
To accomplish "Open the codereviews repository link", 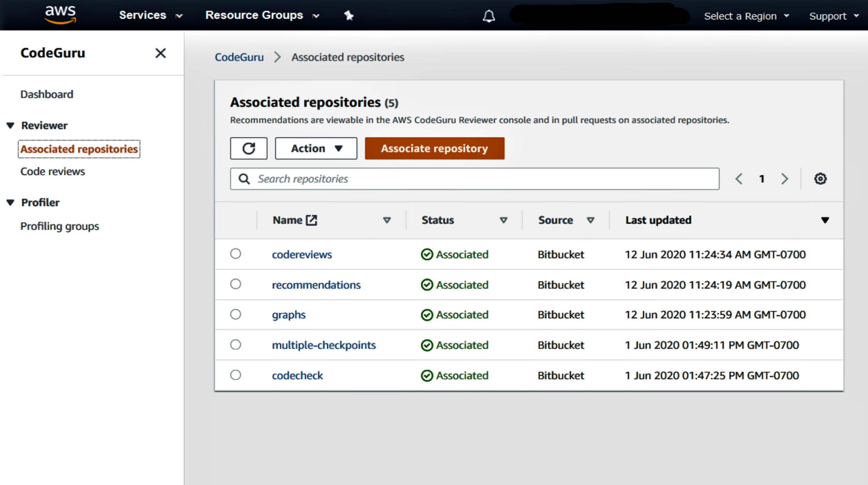I will click(x=302, y=254).
